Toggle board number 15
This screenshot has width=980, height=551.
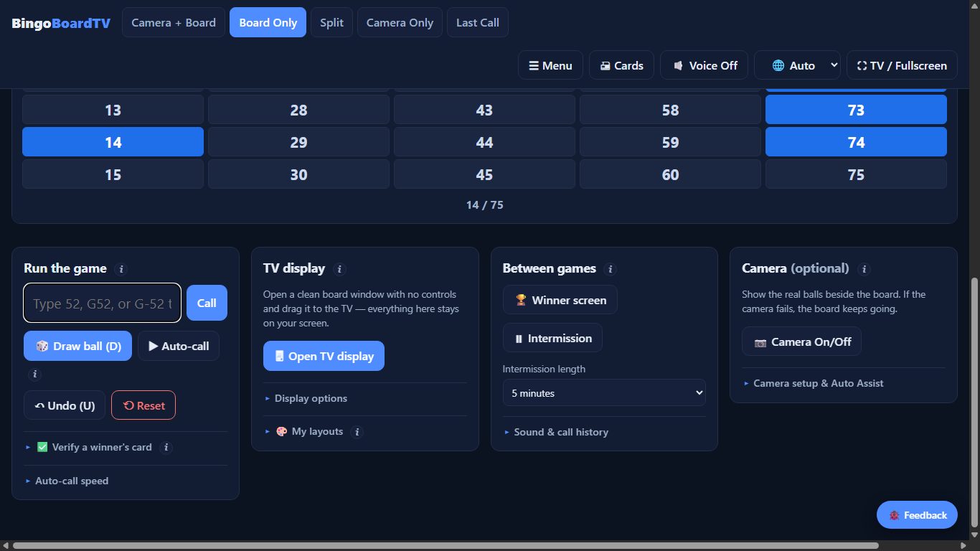click(113, 174)
